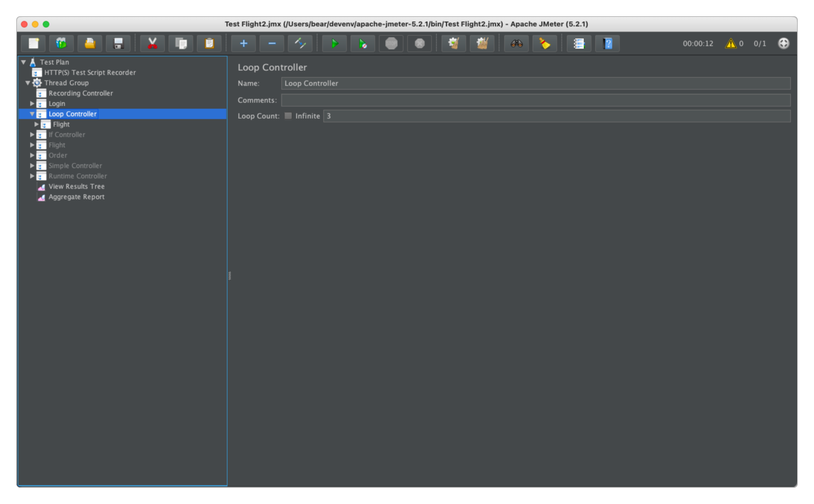Image resolution: width=814 pixels, height=504 pixels.
Task: Click the Clear All brooms icon
Action: click(x=482, y=44)
